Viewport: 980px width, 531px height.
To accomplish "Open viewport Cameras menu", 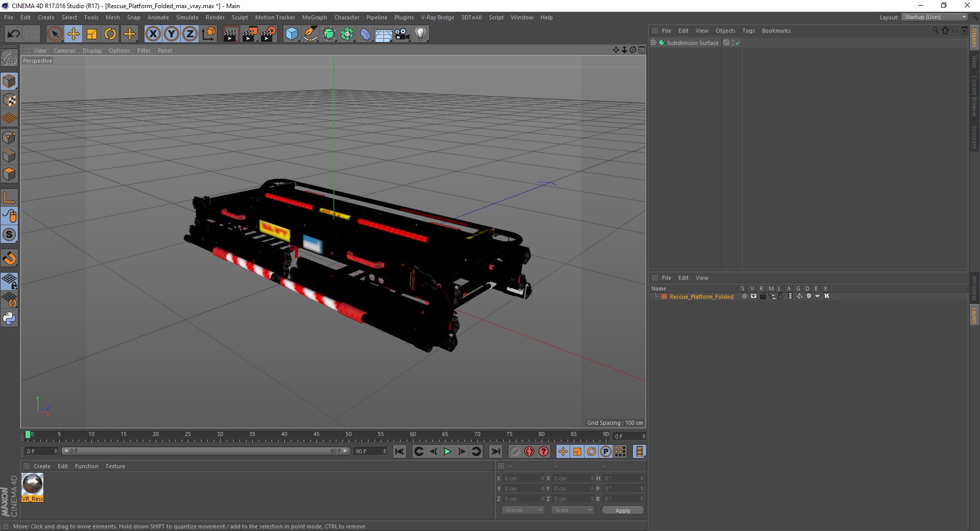I will (64, 51).
